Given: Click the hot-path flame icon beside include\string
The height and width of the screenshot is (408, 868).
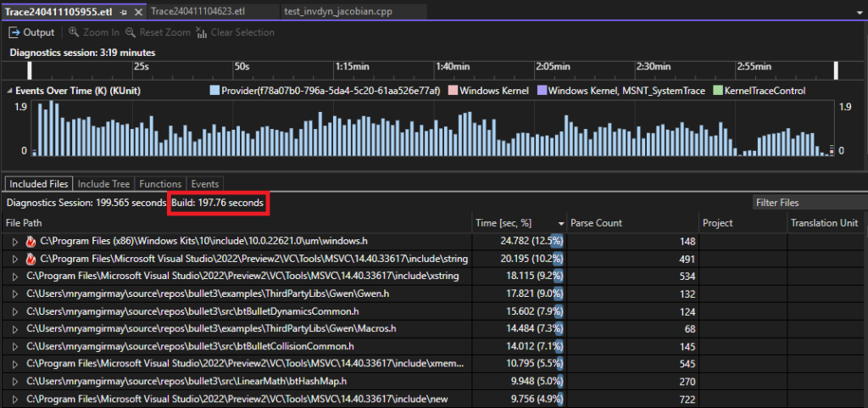Looking at the screenshot, I should 31,259.
